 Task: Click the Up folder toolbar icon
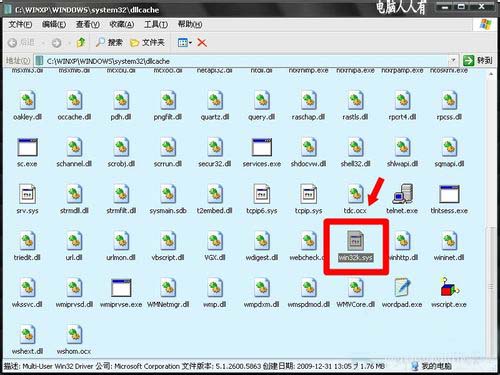pyautogui.click(x=81, y=42)
